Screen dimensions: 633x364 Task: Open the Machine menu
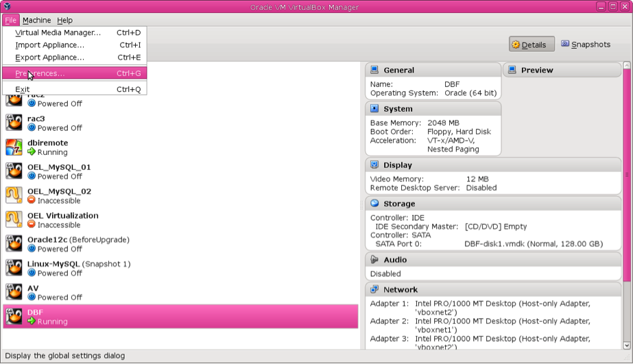tap(36, 21)
